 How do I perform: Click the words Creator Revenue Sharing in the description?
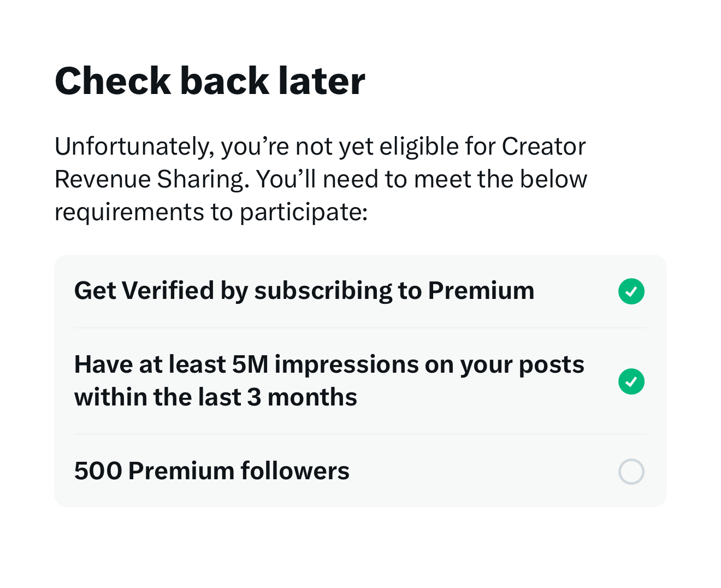pyautogui.click(x=320, y=163)
